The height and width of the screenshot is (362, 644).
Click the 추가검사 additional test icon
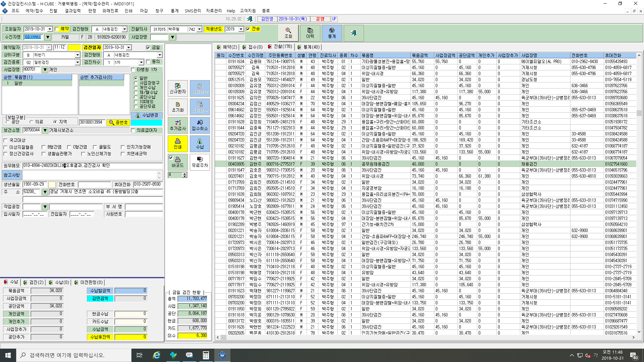click(178, 125)
